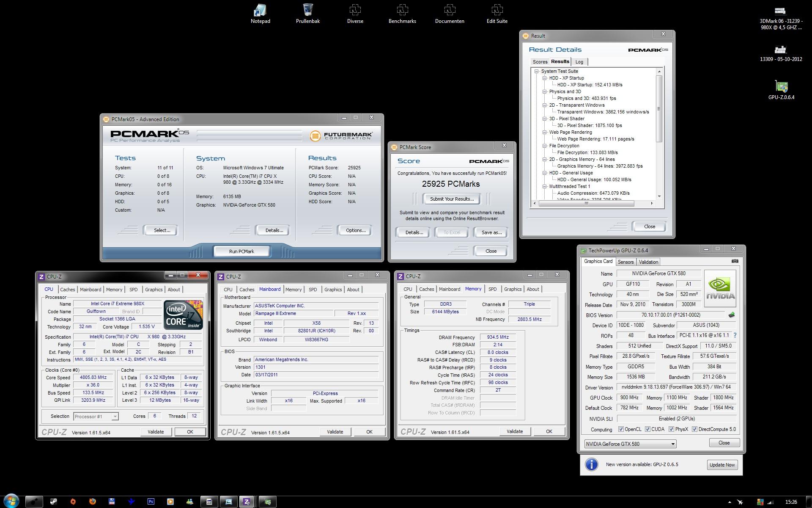This screenshot has height=508, width=812.
Task: Click the Bus Interface question mark in GPU-Z
Action: (x=735, y=335)
